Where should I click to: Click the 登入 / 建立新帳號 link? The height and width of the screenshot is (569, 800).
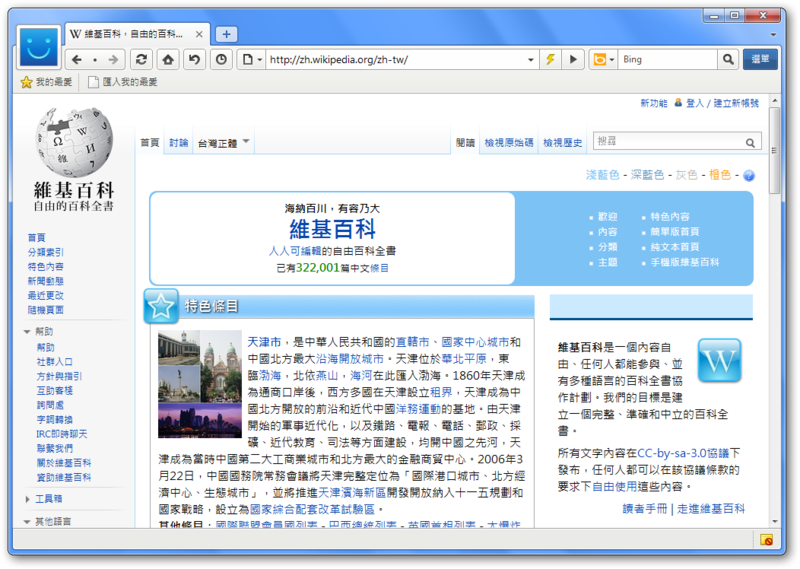point(722,103)
